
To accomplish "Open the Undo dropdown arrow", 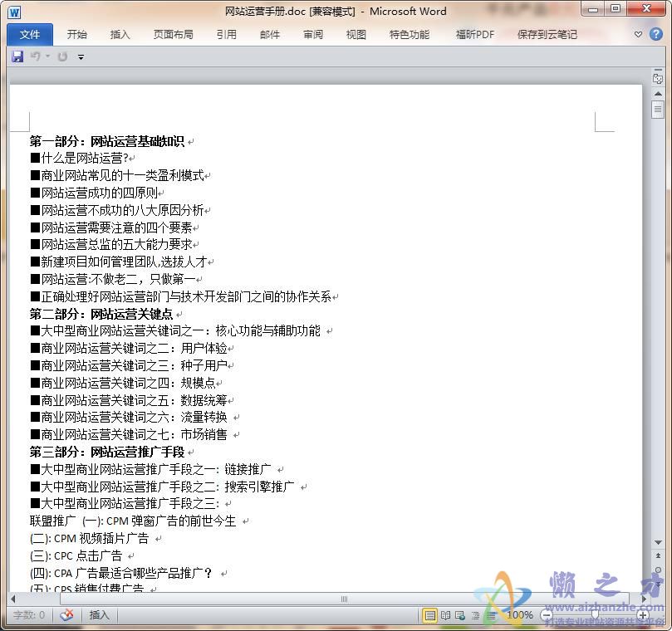I will (47, 56).
